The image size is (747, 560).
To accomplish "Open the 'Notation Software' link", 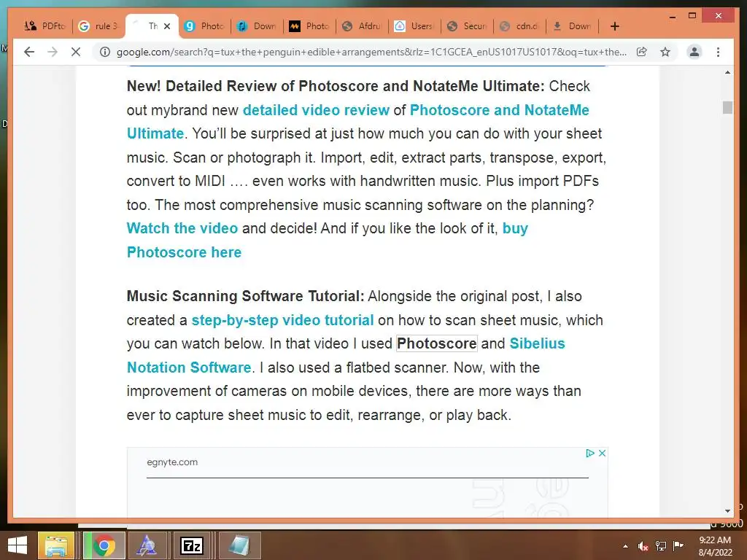I will click(189, 367).
